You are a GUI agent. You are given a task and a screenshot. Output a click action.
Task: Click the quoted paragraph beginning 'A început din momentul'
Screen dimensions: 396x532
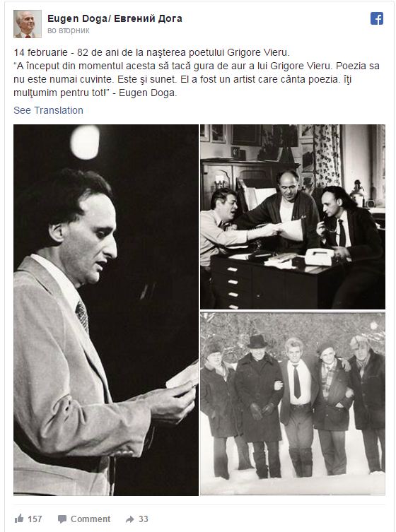(197, 79)
